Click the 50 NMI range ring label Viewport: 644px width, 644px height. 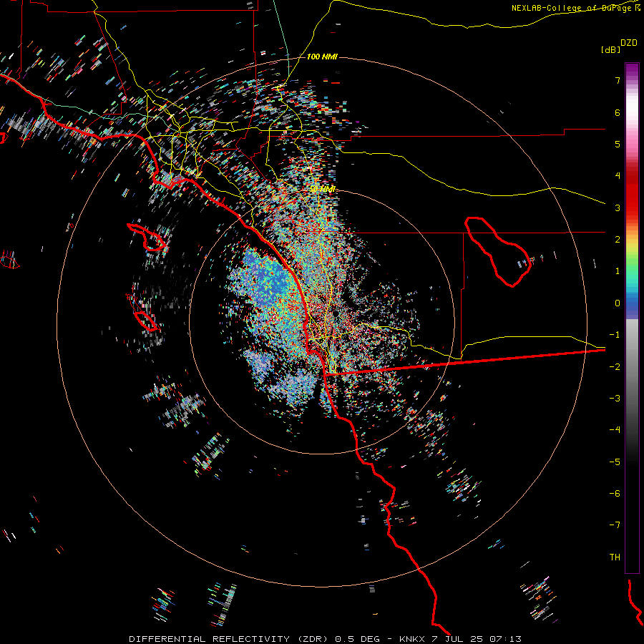[323, 189]
